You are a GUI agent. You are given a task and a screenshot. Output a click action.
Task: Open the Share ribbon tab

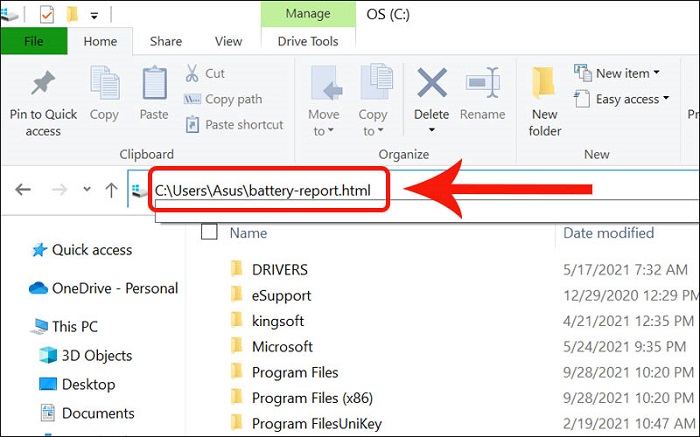tap(165, 41)
